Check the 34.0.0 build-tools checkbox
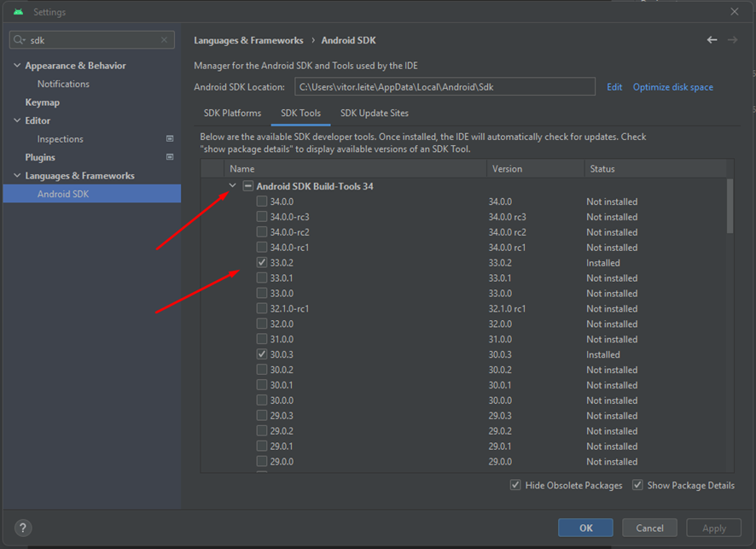The width and height of the screenshot is (756, 549). [x=262, y=201]
